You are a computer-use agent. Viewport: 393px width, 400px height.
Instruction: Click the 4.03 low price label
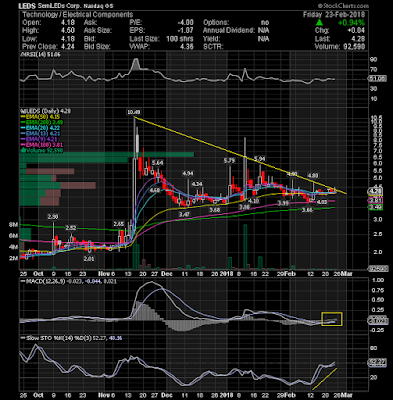coord(321,202)
